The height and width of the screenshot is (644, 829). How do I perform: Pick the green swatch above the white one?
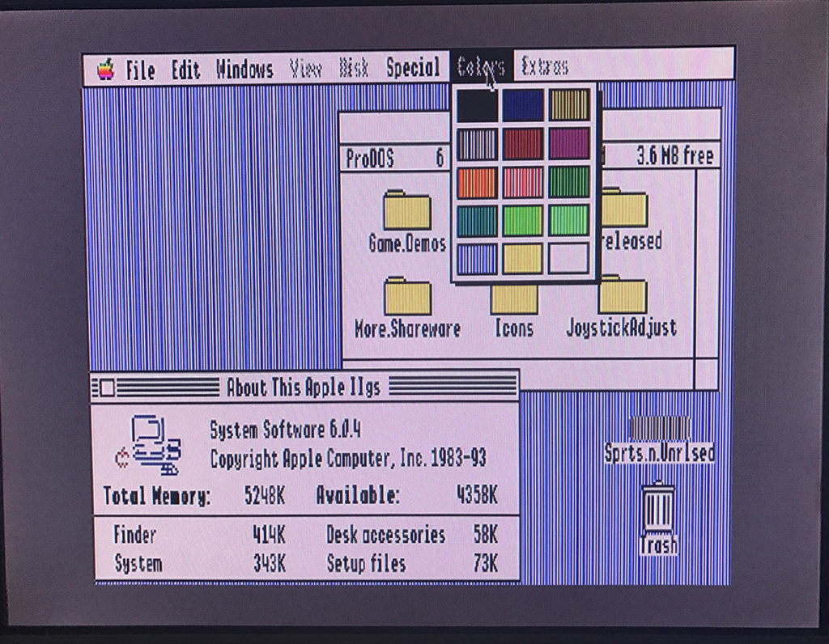[x=568, y=220]
